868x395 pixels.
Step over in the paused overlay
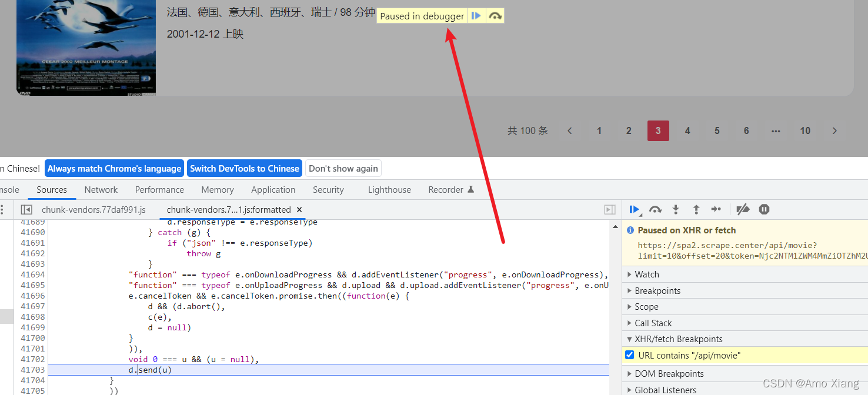(x=495, y=16)
